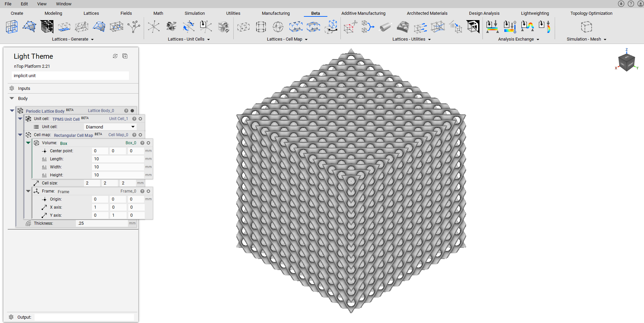Collapse the Frame block
This screenshot has height=323, width=644.
[28, 191]
